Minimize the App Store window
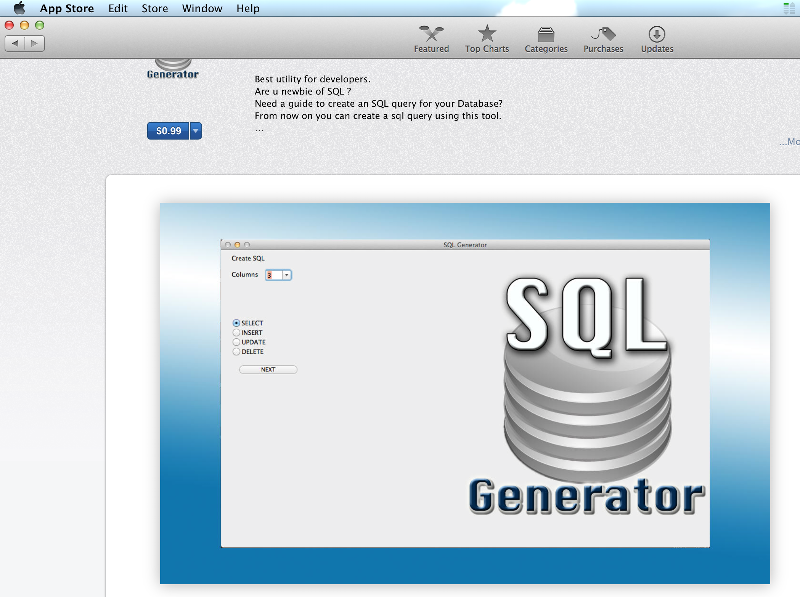The width and height of the screenshot is (800, 597). tap(24, 25)
